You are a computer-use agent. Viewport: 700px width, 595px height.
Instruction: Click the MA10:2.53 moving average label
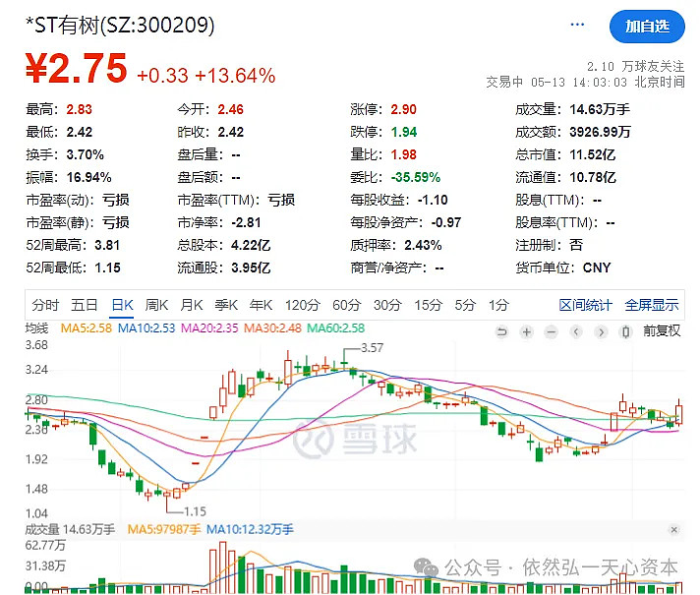tap(146, 328)
